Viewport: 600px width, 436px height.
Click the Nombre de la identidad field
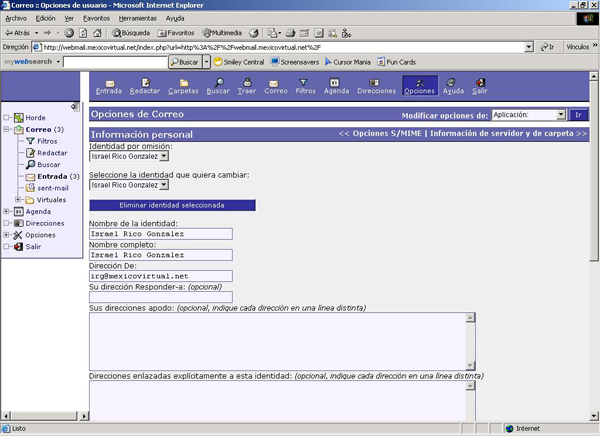pos(161,234)
